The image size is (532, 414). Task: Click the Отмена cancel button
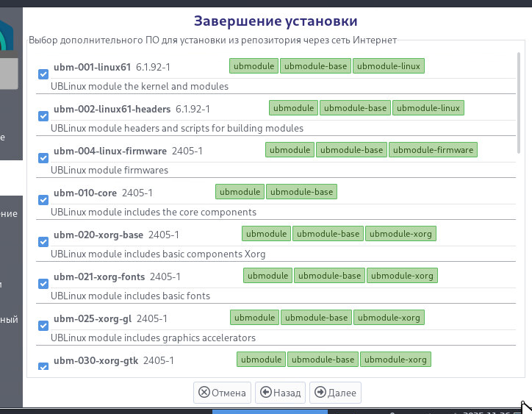[x=222, y=393]
